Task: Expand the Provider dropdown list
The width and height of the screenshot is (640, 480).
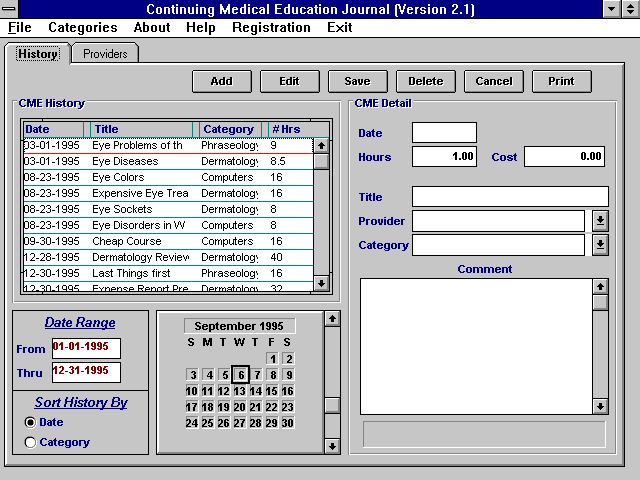Action: (x=600, y=221)
